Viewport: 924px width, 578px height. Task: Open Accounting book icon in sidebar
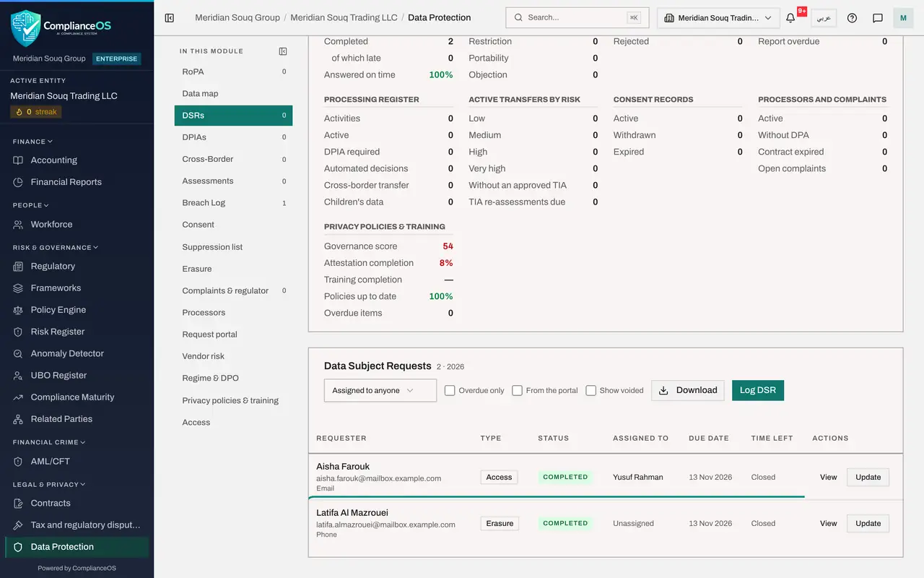click(18, 160)
